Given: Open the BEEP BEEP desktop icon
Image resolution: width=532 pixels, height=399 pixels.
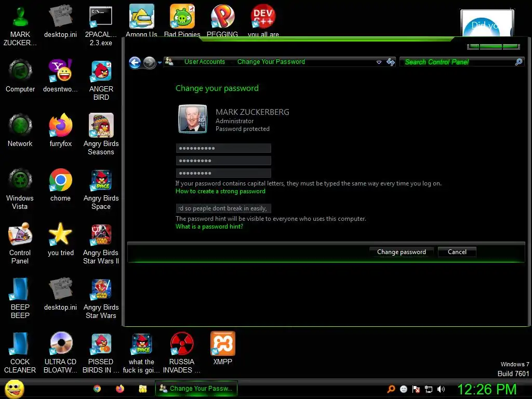Looking at the screenshot, I should 20,298.
